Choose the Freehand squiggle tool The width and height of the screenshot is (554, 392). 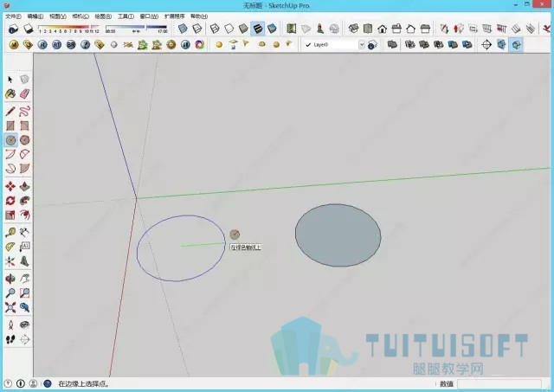coord(24,112)
